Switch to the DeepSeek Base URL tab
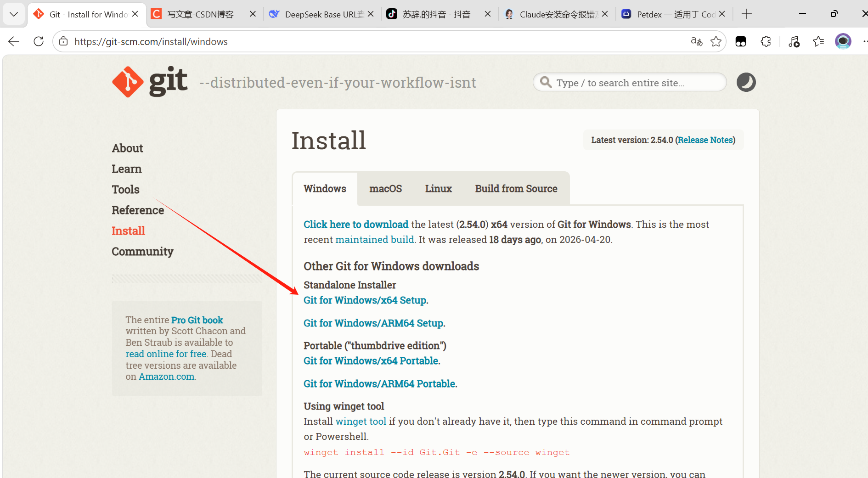The image size is (868, 478). coord(321,14)
